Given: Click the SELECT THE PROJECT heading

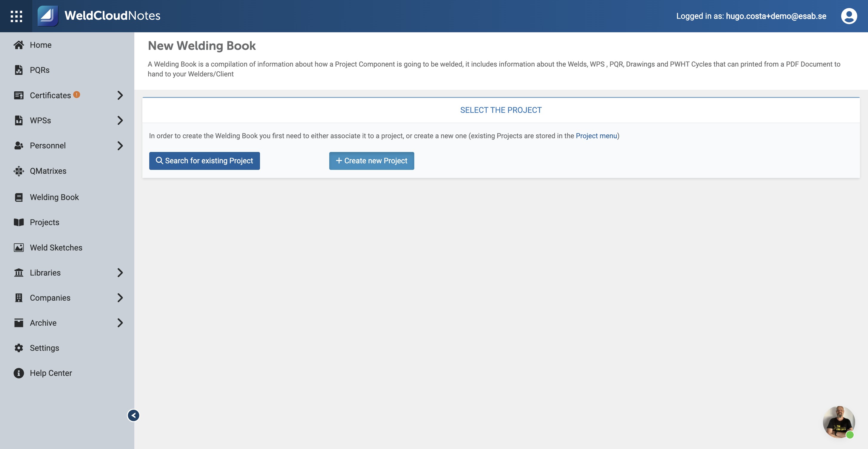Looking at the screenshot, I should coord(501,110).
